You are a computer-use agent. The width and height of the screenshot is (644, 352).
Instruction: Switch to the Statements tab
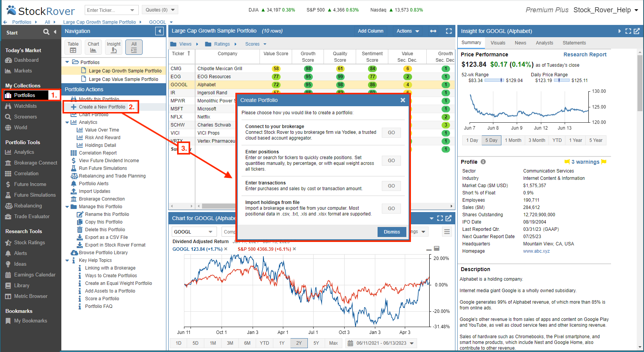574,43
